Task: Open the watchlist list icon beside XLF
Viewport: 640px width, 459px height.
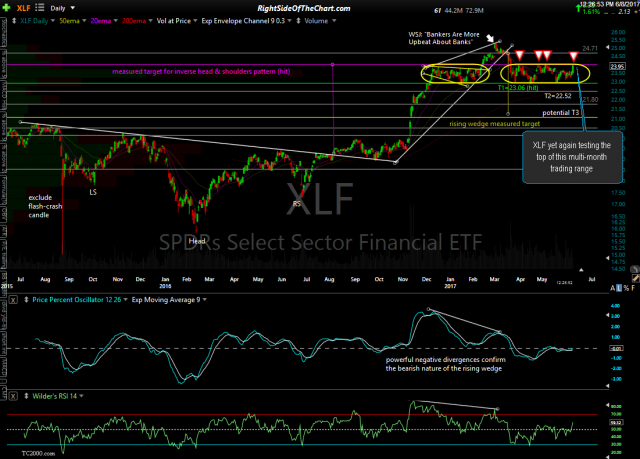Action: (40, 7)
